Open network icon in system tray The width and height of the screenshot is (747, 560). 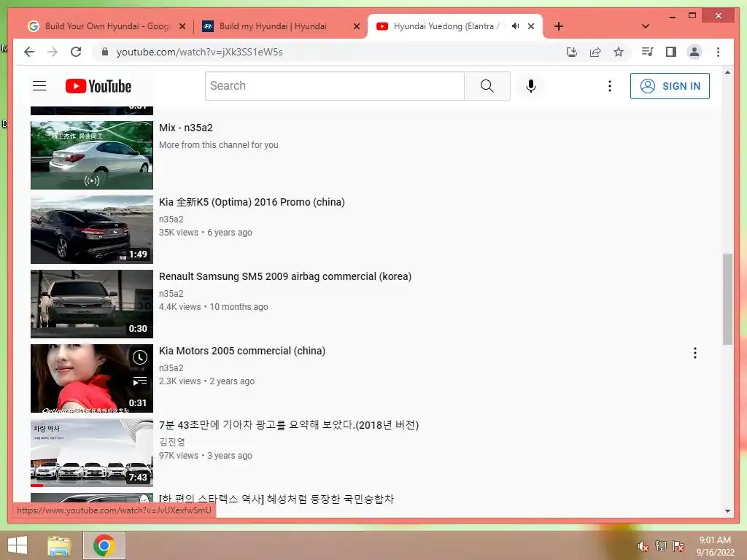[661, 546]
